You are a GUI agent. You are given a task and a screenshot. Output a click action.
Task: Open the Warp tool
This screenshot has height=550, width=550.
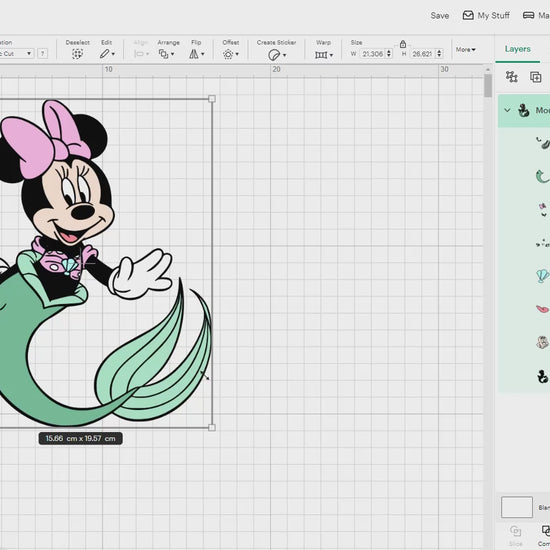click(x=321, y=55)
